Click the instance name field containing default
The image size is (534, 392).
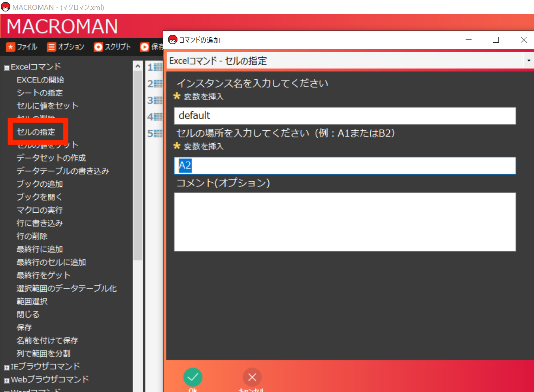click(x=345, y=116)
